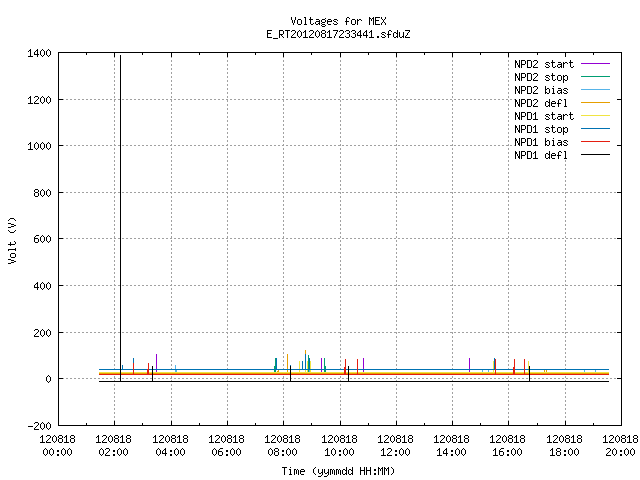Screen dimensions: 640x480
Task: Click the 'NPD1 defl' legend label
Action: click(x=541, y=156)
